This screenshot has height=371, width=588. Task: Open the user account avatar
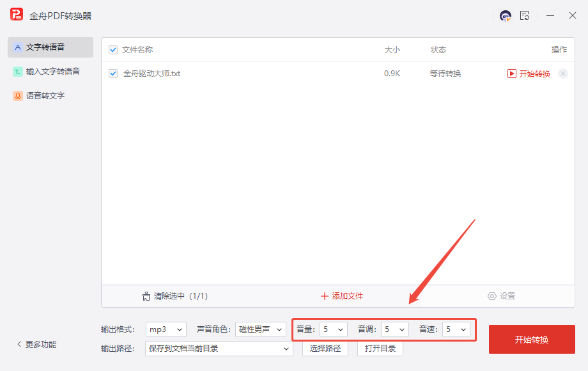pyautogui.click(x=506, y=16)
